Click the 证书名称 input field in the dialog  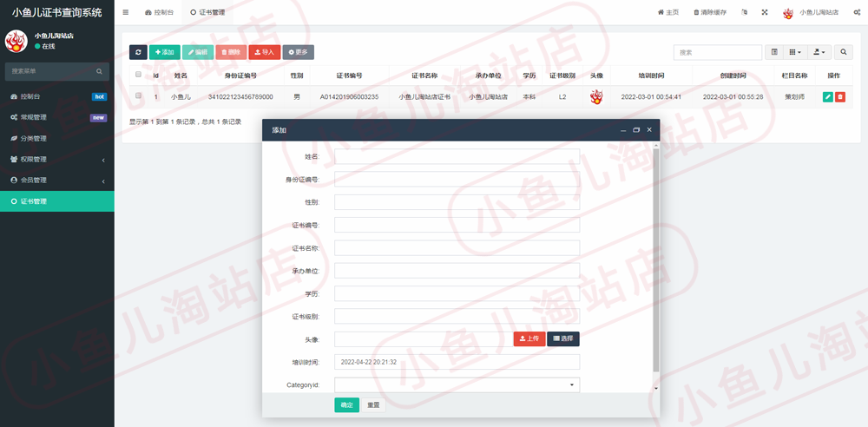tap(457, 248)
